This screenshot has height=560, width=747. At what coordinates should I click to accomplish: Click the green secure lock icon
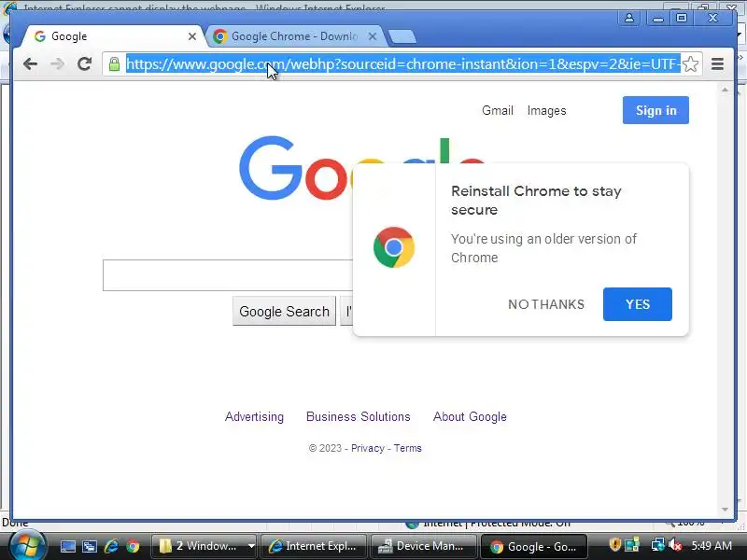(x=114, y=64)
